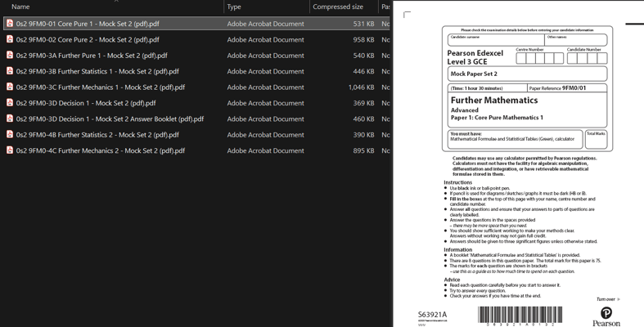The width and height of the screenshot is (644, 327).
Task: Select file 0s2 9FM0-02 Core Pure 2
Action: (88, 40)
